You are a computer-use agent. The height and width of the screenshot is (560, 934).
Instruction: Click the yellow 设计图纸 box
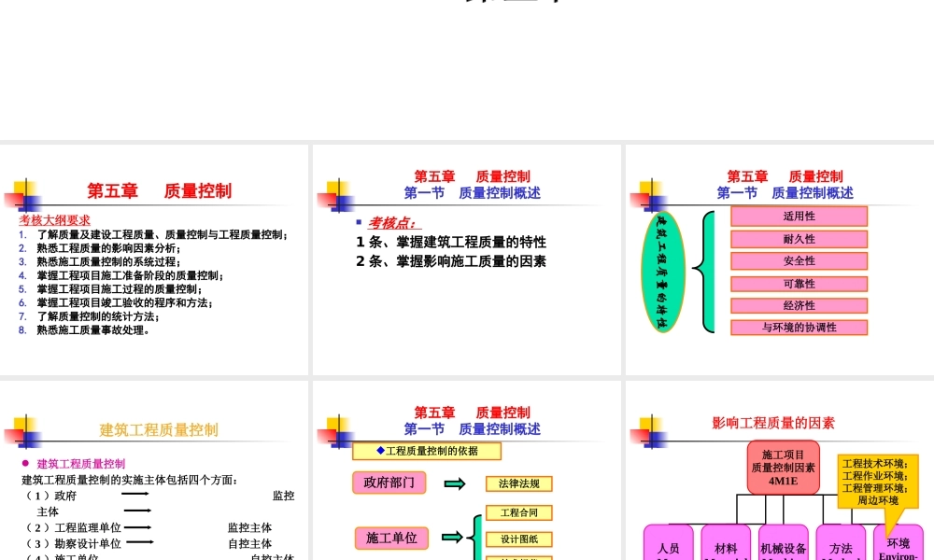(518, 539)
